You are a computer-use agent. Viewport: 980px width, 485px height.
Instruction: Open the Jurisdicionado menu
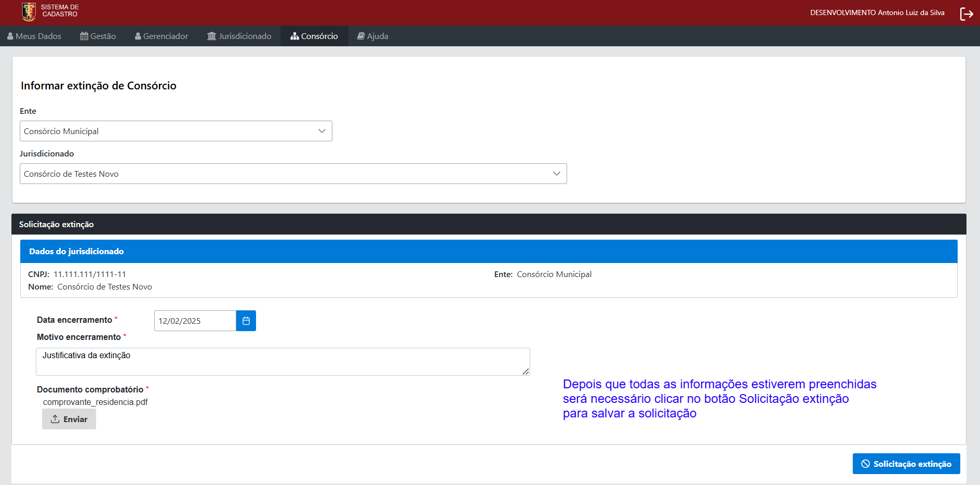(239, 36)
